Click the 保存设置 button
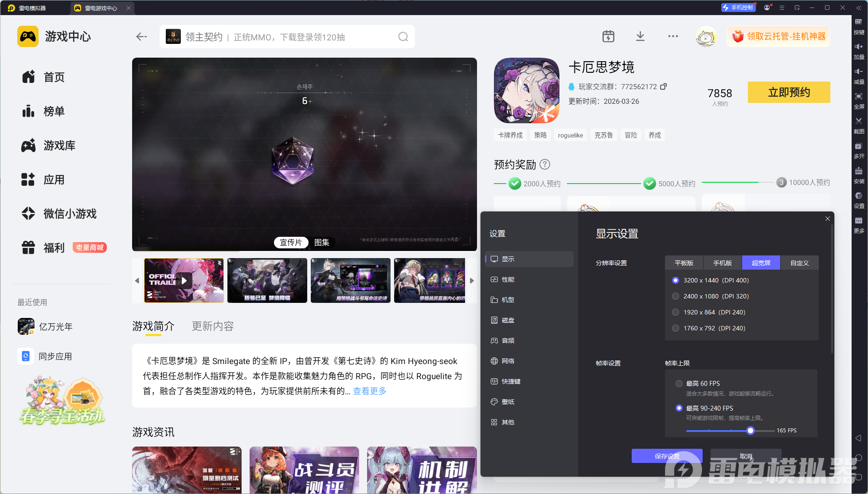The image size is (868, 494). pyautogui.click(x=667, y=456)
